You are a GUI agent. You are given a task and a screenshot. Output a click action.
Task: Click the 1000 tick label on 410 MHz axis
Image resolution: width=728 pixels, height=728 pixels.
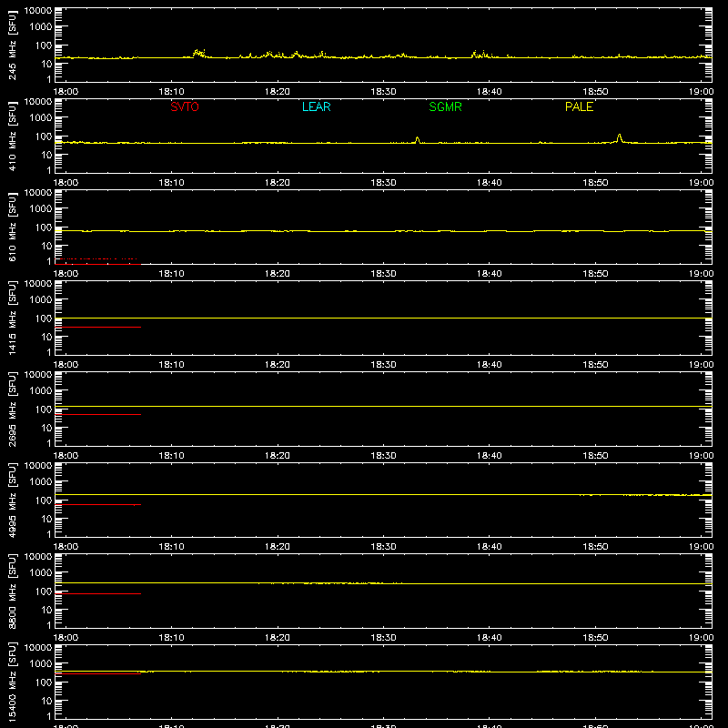point(41,118)
